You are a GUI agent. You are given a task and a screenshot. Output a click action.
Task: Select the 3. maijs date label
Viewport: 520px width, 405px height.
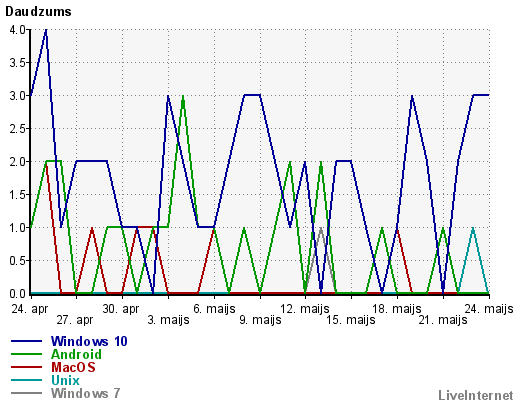[168, 320]
